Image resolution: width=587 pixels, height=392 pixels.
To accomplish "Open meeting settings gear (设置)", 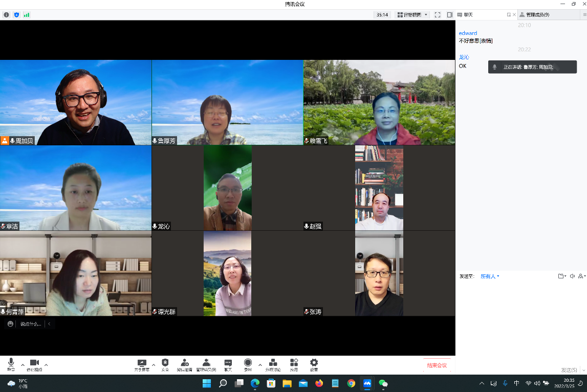I will click(x=314, y=364).
